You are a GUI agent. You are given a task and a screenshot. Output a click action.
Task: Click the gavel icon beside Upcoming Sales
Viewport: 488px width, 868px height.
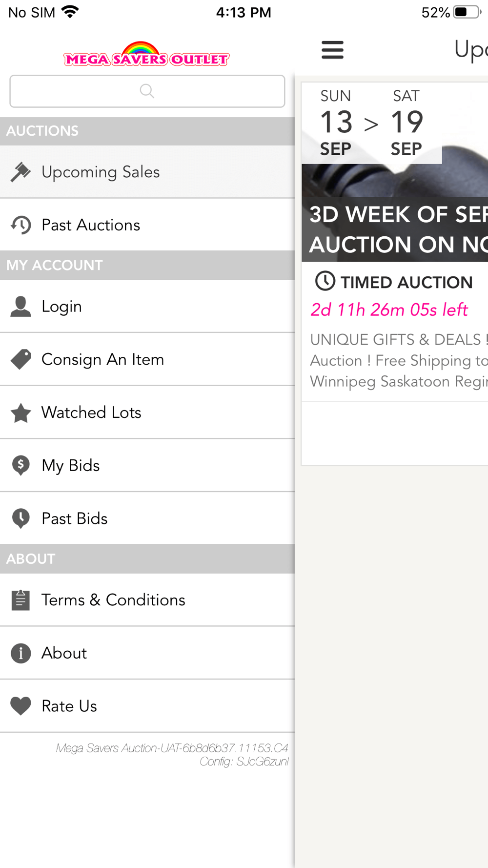tap(20, 172)
